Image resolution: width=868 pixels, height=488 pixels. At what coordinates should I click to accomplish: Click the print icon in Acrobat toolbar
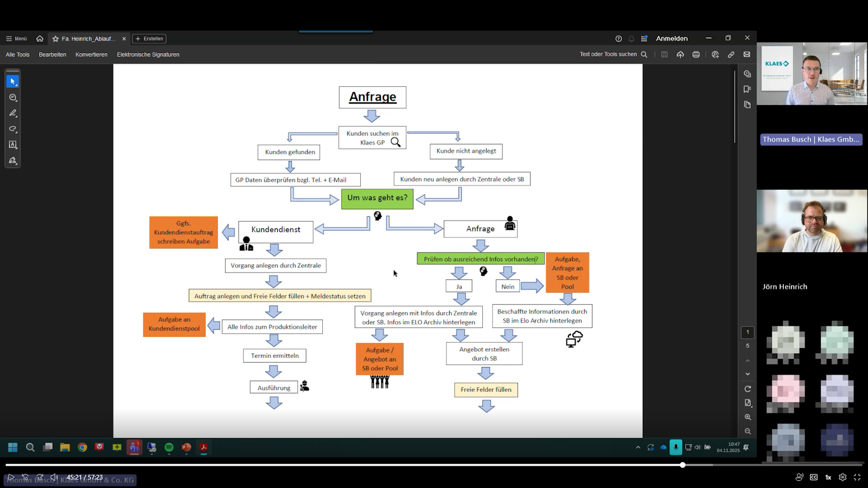[696, 55]
